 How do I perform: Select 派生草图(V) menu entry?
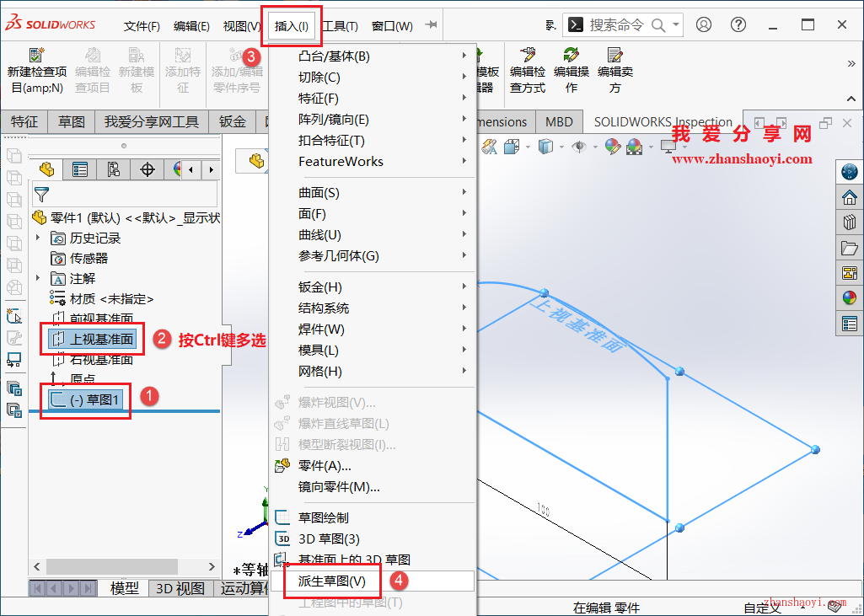tap(373, 581)
